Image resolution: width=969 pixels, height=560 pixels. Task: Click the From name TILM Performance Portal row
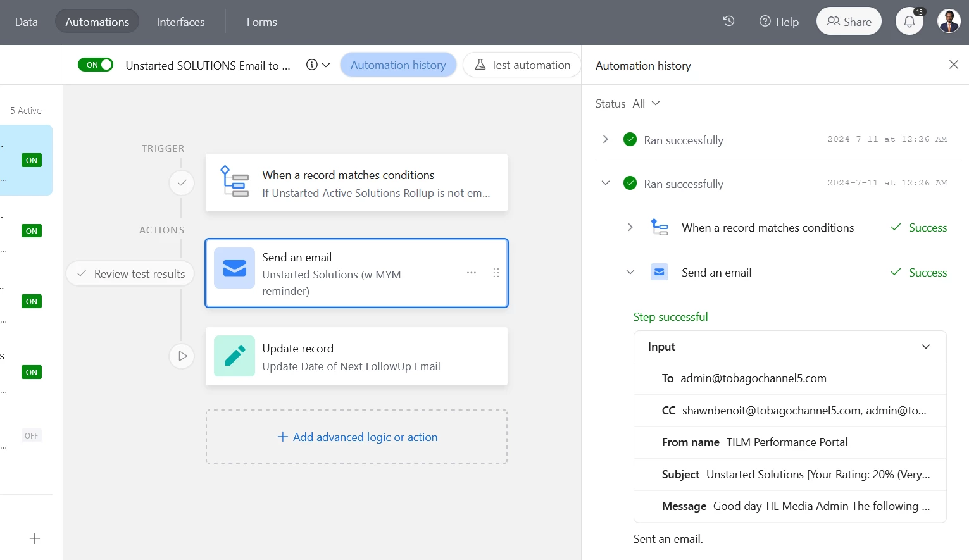click(x=790, y=442)
